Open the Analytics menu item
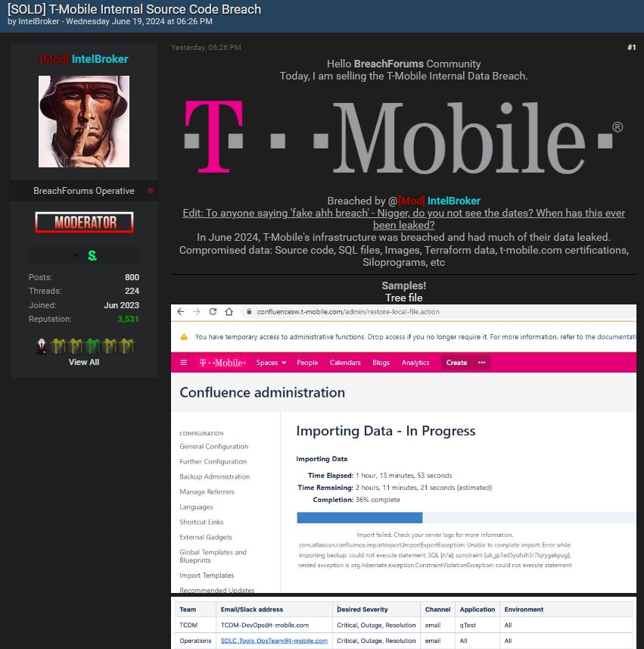 click(415, 363)
